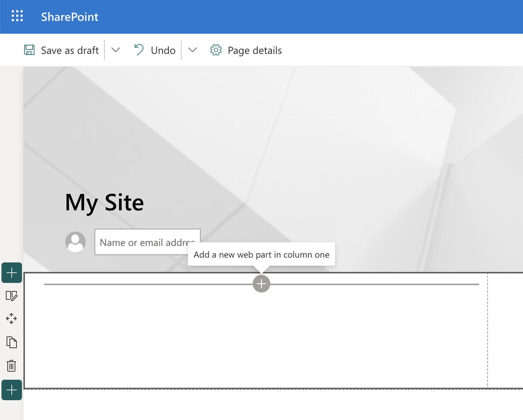Delete the section with the trash icon
Viewport: 523px width, 420px height.
click(12, 366)
